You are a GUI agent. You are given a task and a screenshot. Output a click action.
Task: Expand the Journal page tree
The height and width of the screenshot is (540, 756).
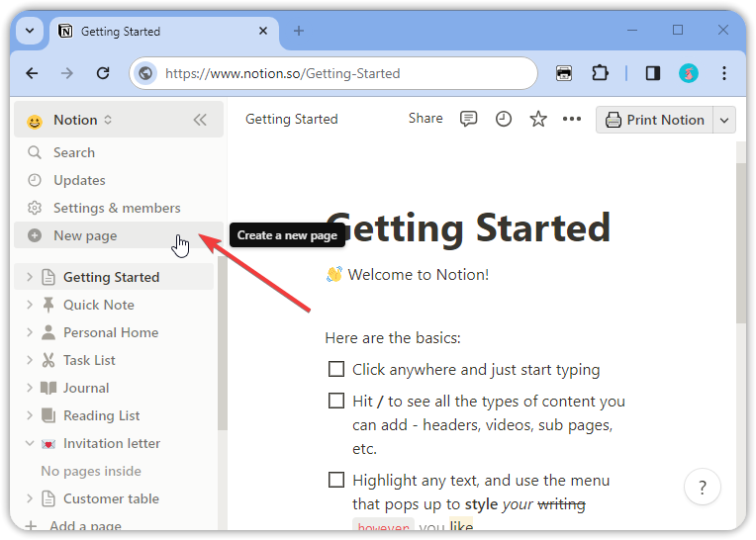[30, 388]
